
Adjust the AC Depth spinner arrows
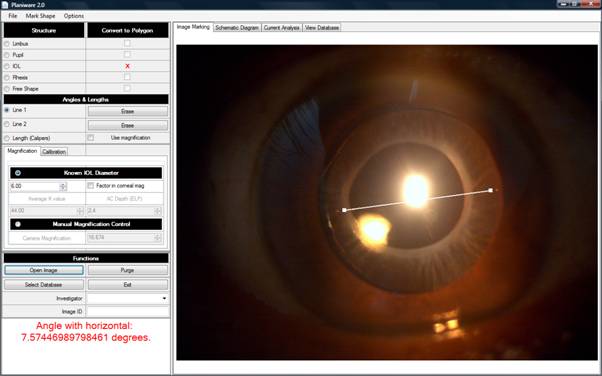coord(158,211)
